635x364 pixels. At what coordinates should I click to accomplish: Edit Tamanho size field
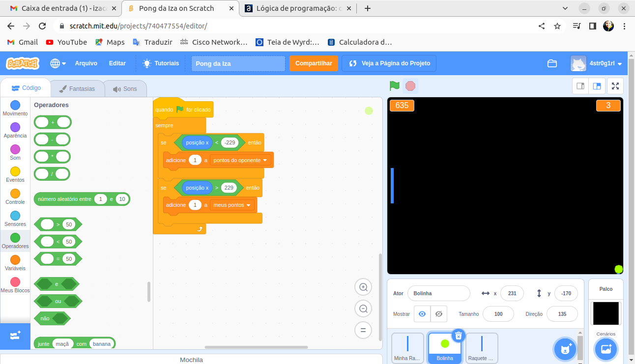coord(498,314)
